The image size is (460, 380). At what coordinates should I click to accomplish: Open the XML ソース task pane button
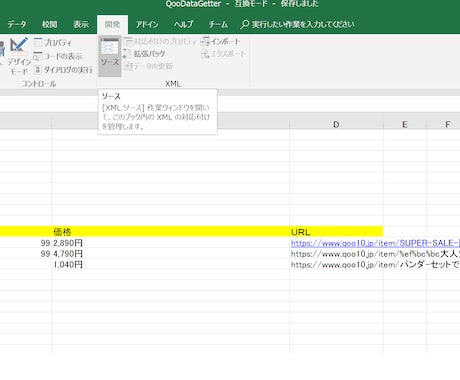(110, 56)
